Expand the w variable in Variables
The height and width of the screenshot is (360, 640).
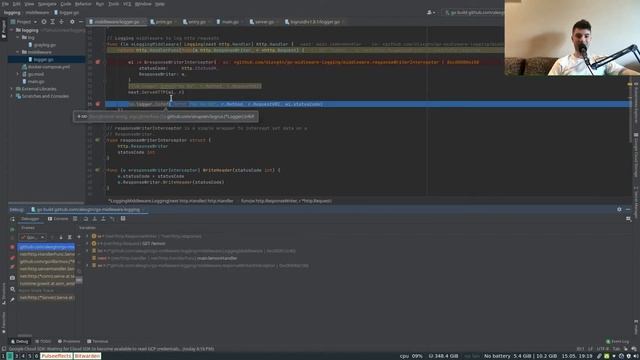coord(87,236)
